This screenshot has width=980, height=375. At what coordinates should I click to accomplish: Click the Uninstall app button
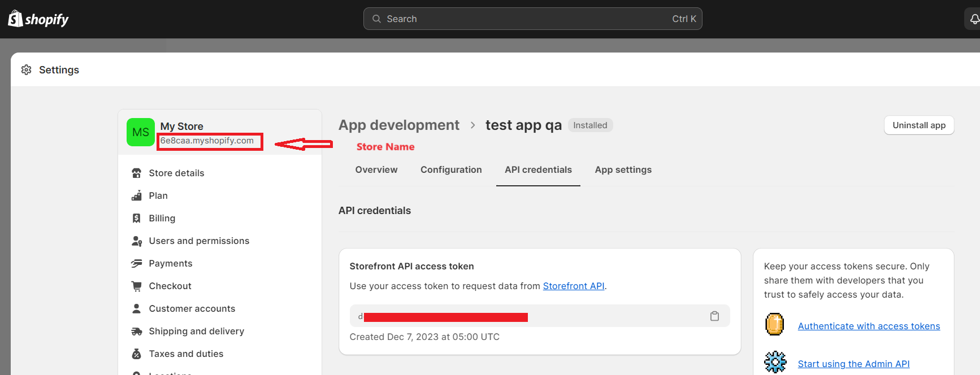919,125
